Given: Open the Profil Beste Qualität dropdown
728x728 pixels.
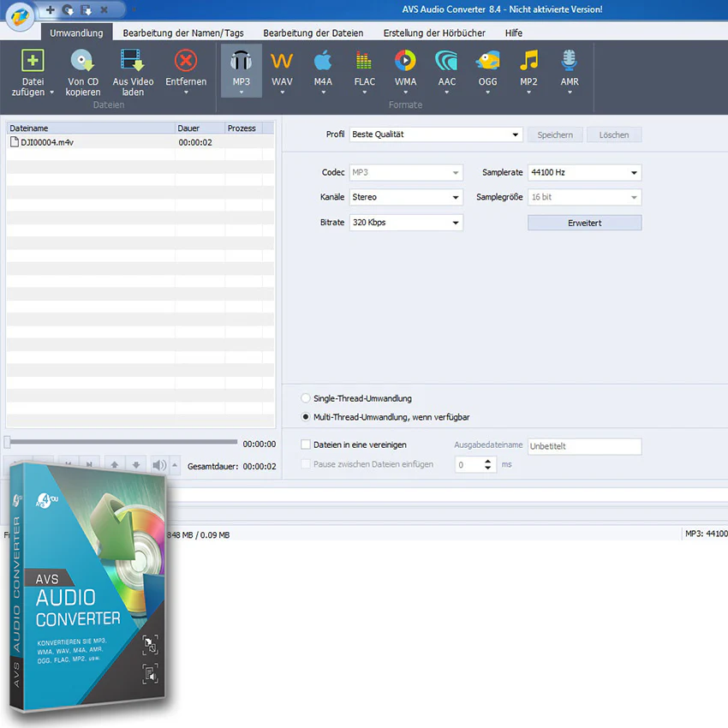Looking at the screenshot, I should tap(436, 134).
